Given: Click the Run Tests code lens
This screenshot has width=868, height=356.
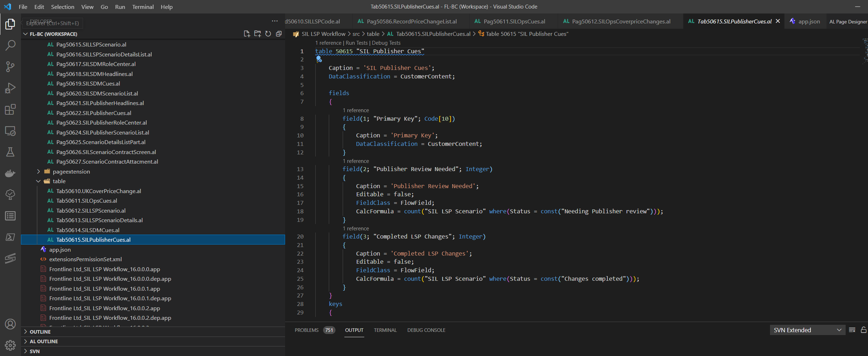Looking at the screenshot, I should pyautogui.click(x=356, y=43).
